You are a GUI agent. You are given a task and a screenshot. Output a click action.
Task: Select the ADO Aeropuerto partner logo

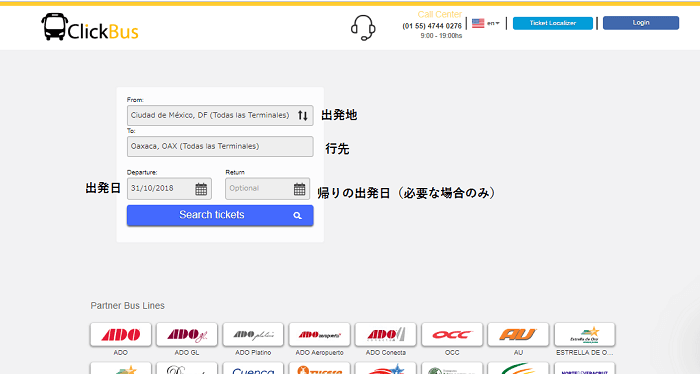[x=319, y=335]
